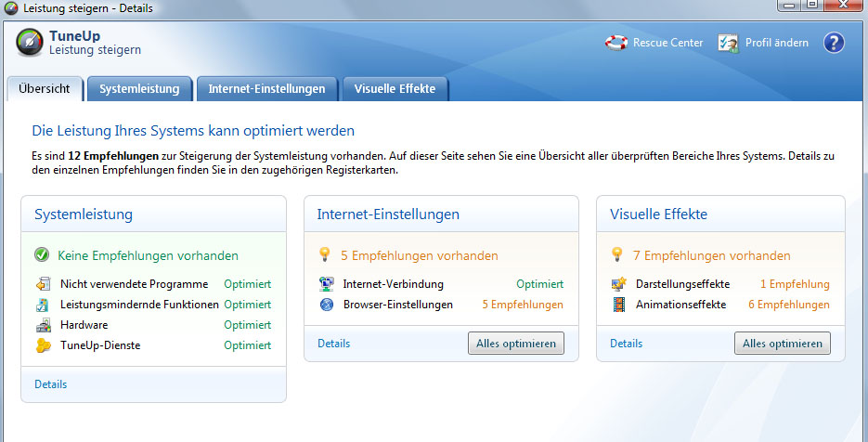Open help with the question mark icon

coord(834,43)
